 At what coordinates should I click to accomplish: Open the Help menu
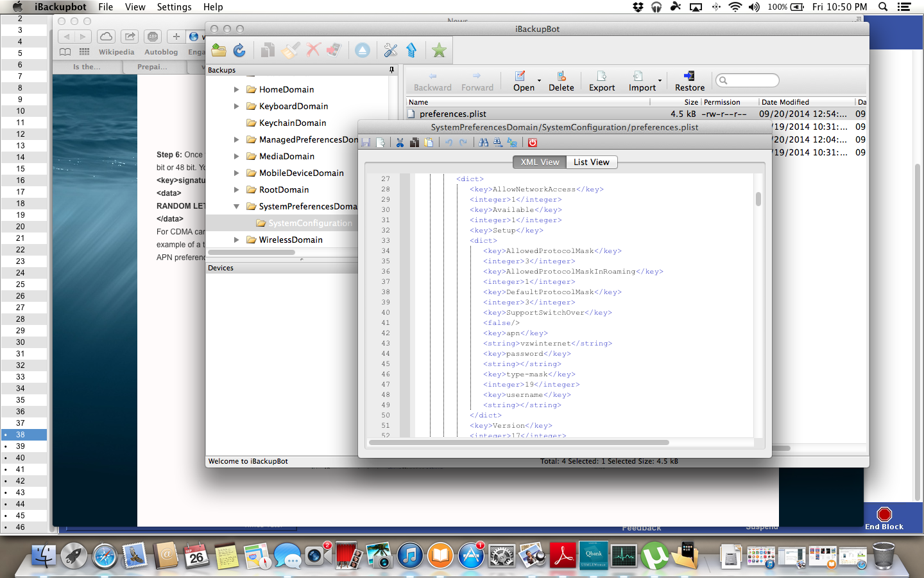(213, 7)
